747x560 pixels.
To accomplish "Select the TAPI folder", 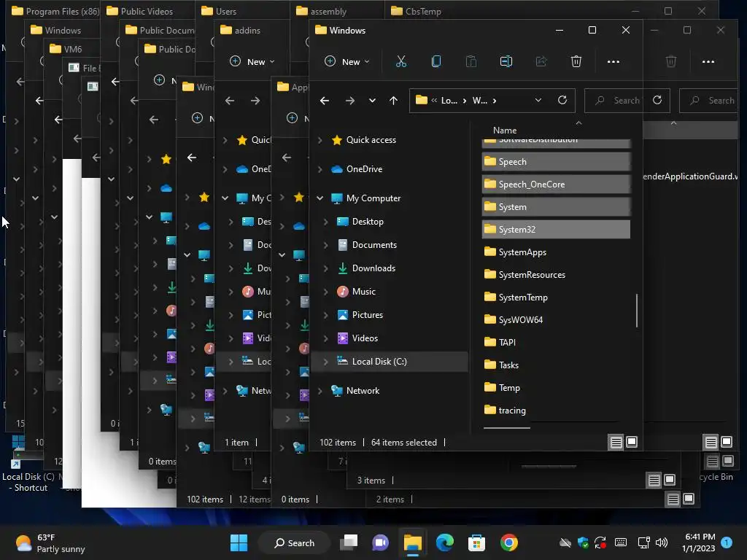I will (x=556, y=343).
